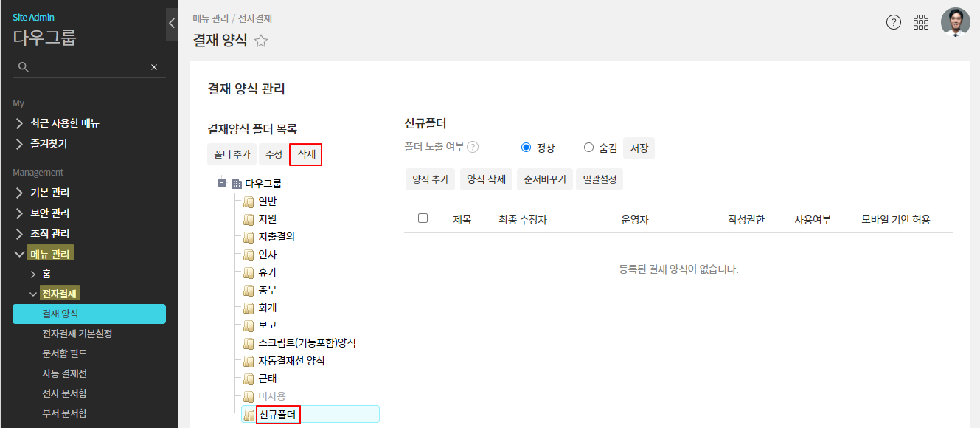Viewport: 980px width, 428px height.
Task: Click the help question mark icon
Action: pos(893,22)
